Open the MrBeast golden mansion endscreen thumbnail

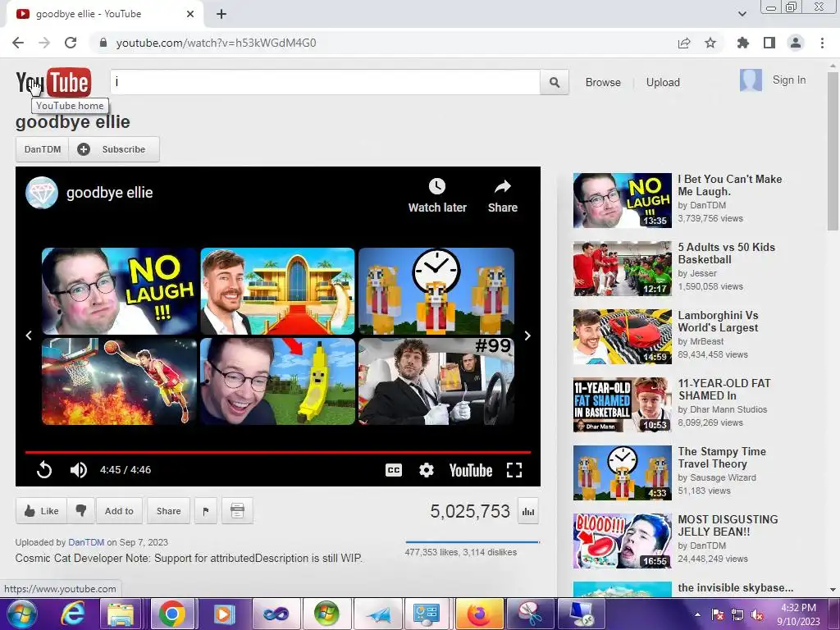tap(277, 291)
